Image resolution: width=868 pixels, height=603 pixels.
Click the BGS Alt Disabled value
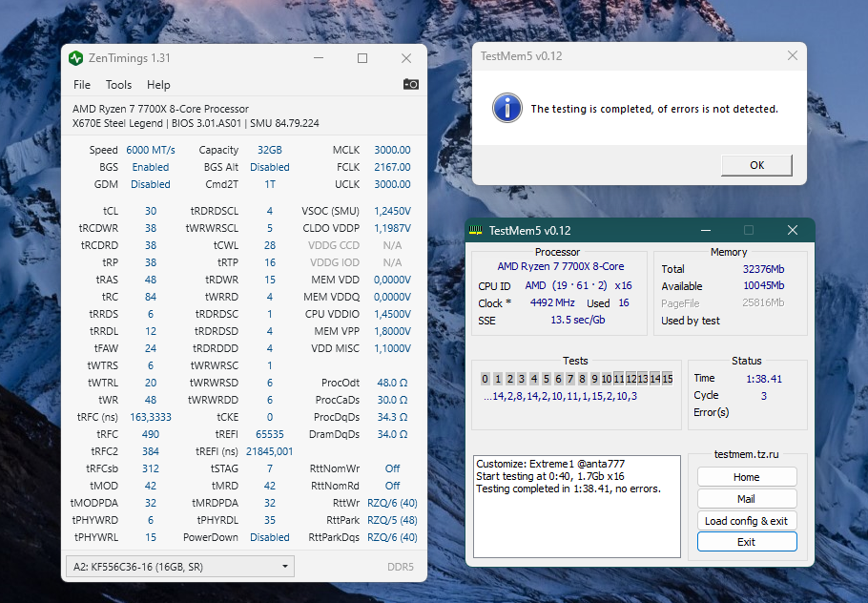270,167
